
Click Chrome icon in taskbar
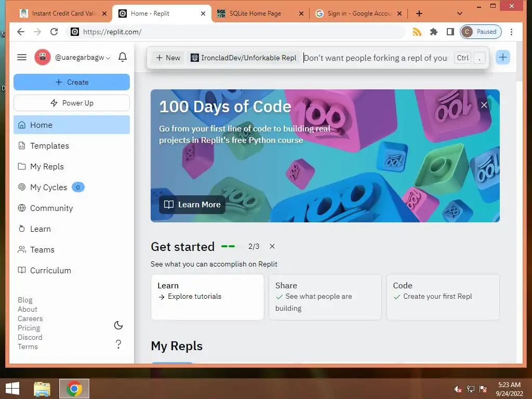click(74, 389)
